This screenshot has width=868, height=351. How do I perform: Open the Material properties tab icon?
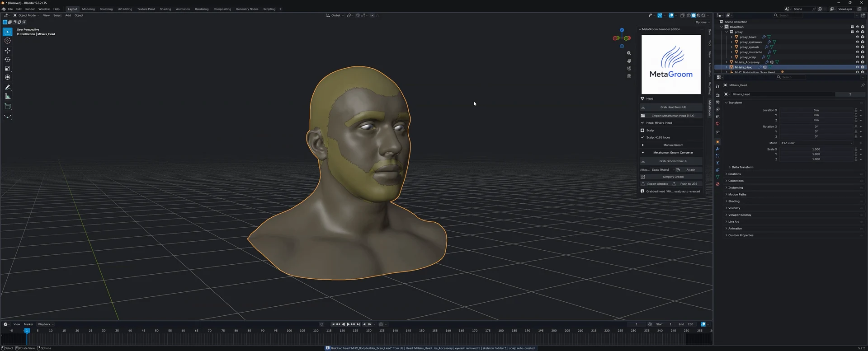click(x=717, y=184)
